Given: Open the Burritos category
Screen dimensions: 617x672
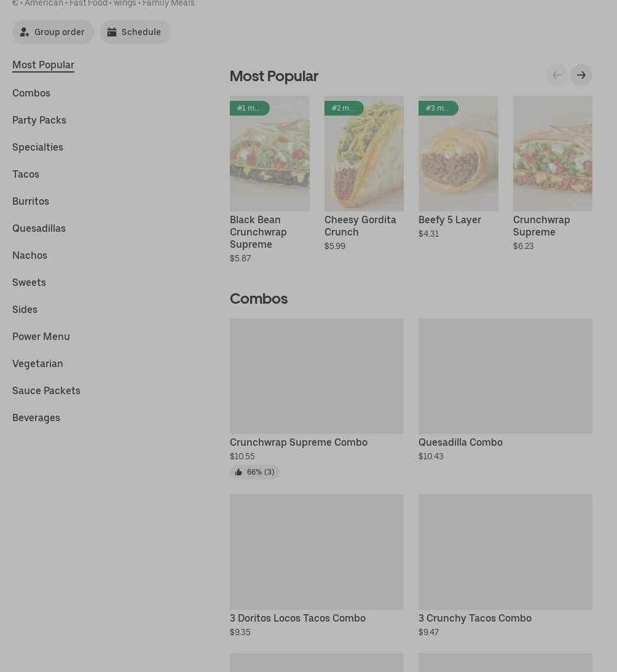Looking at the screenshot, I should point(31,201).
